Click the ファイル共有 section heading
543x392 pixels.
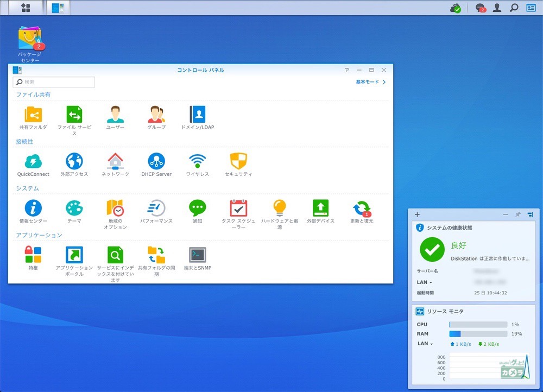[x=33, y=94]
